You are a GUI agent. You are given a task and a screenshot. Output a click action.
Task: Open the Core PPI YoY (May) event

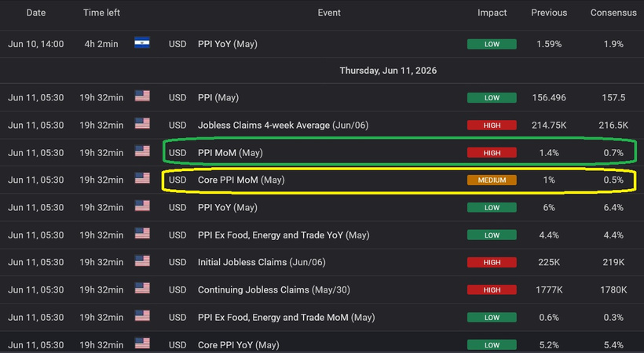point(239,345)
